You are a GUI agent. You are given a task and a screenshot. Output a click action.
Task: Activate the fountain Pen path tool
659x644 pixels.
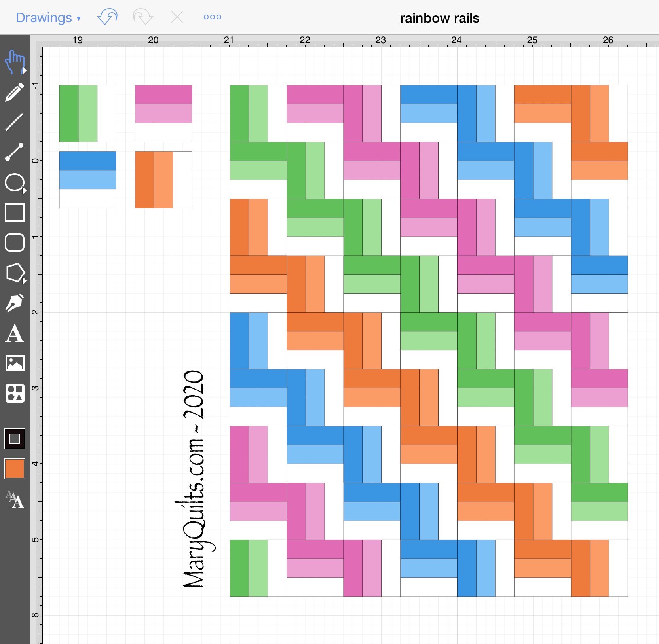coord(15,303)
